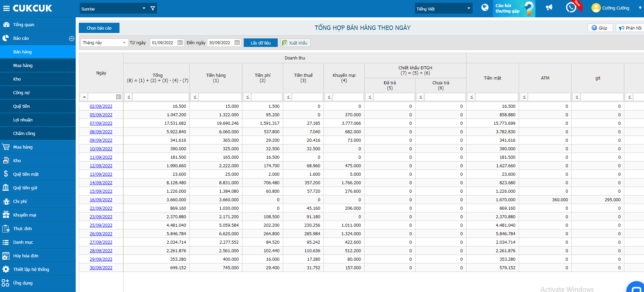Click the Giúp help button
Image resolution: width=644 pixels, height=292 pixels.
click(x=600, y=28)
